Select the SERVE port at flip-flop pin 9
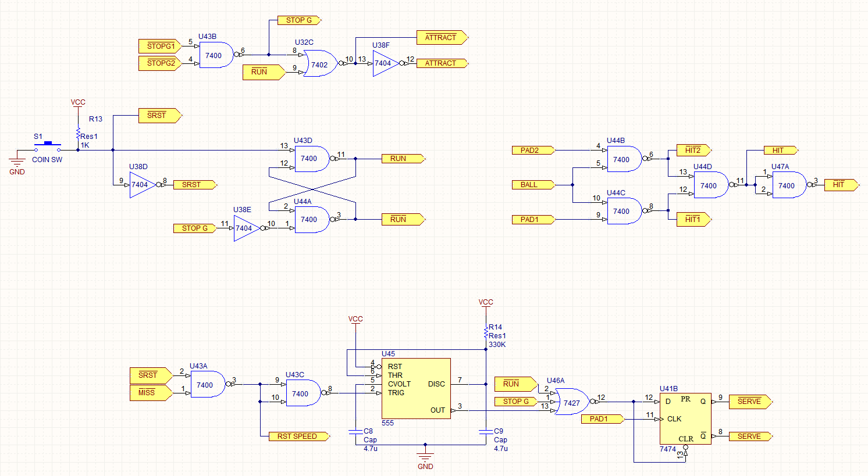The width and height of the screenshot is (868, 476). (750, 402)
